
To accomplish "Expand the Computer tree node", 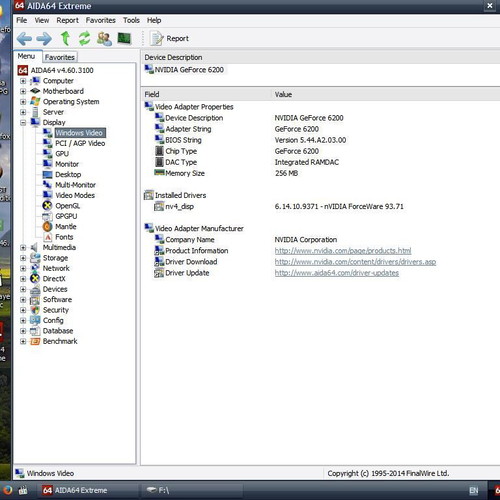I will click(x=23, y=81).
